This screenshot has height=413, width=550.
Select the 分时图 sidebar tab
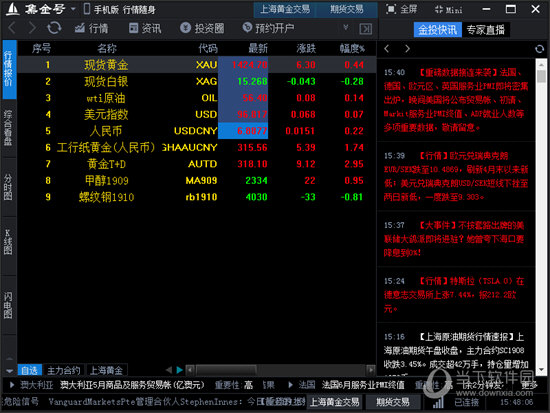8,187
